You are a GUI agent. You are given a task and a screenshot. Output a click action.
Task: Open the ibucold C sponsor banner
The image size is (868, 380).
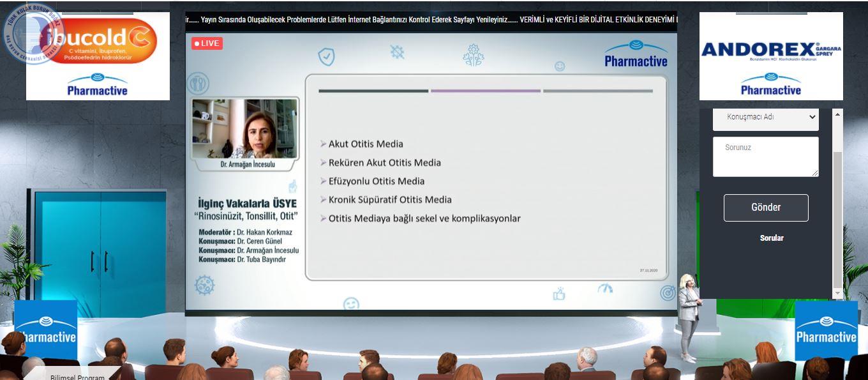(98, 56)
